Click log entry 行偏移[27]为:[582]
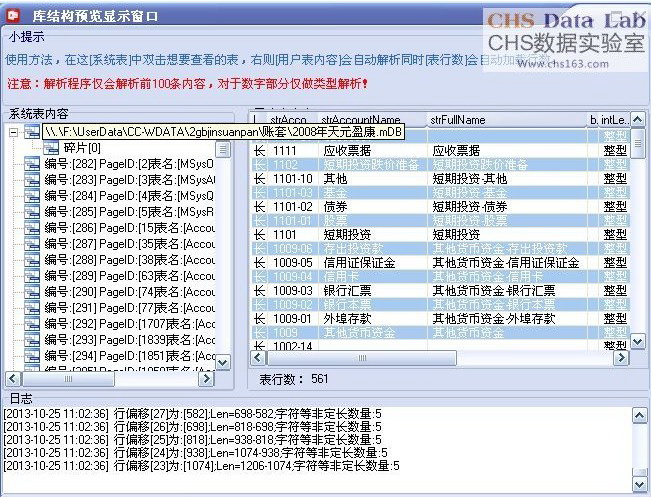 coord(193,414)
